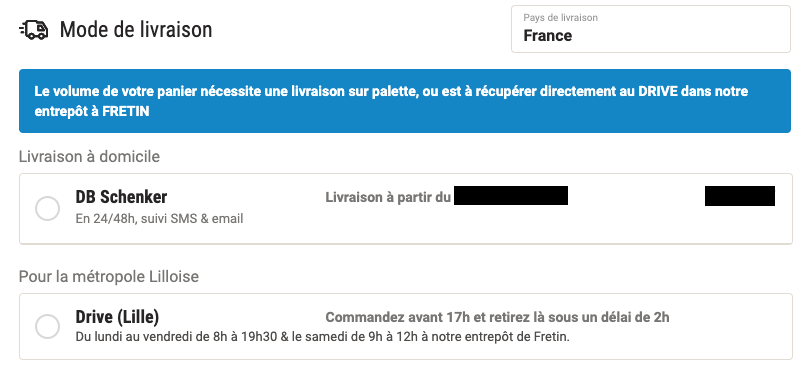Select the Drive (Lille) radio button
This screenshot has height=375, width=804.
tap(47, 326)
